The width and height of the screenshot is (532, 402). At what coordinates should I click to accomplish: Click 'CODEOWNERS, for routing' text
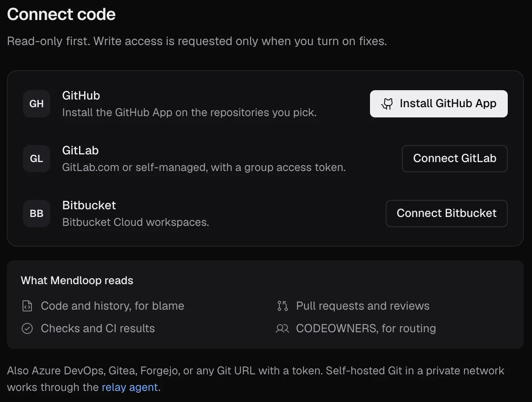click(x=366, y=328)
